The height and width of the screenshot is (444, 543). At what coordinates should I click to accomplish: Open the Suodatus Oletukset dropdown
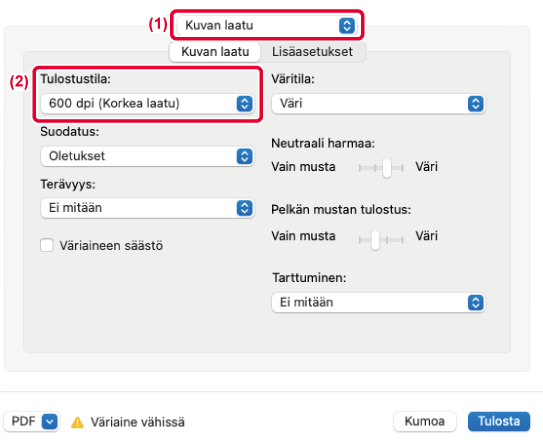click(x=148, y=156)
